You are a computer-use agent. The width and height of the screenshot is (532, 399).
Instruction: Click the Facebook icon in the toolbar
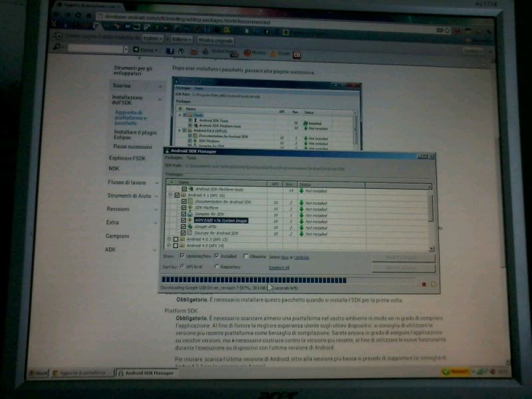pyautogui.click(x=170, y=51)
